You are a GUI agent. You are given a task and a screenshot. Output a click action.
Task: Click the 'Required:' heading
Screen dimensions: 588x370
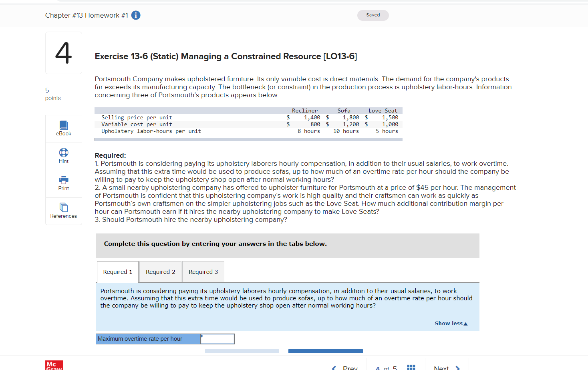(110, 155)
